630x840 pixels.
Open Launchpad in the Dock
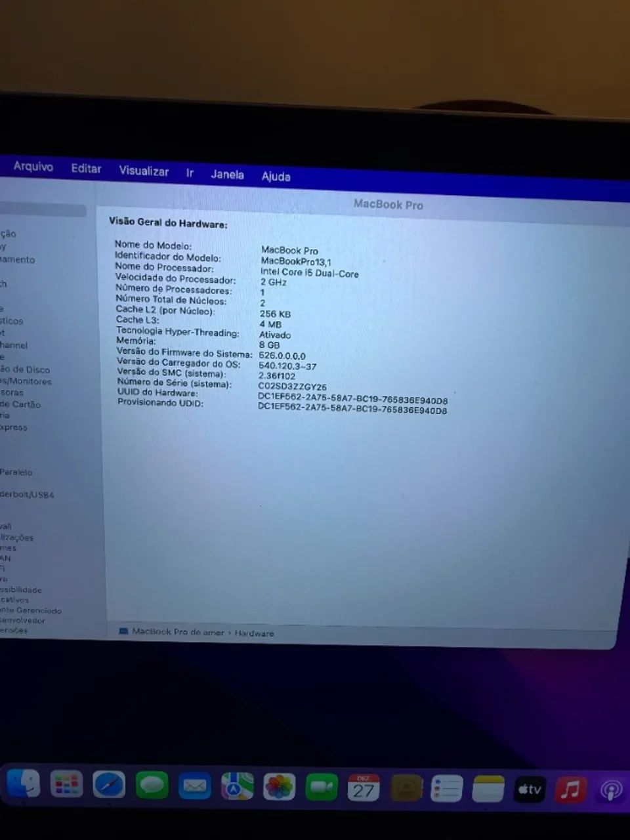pyautogui.click(x=67, y=786)
